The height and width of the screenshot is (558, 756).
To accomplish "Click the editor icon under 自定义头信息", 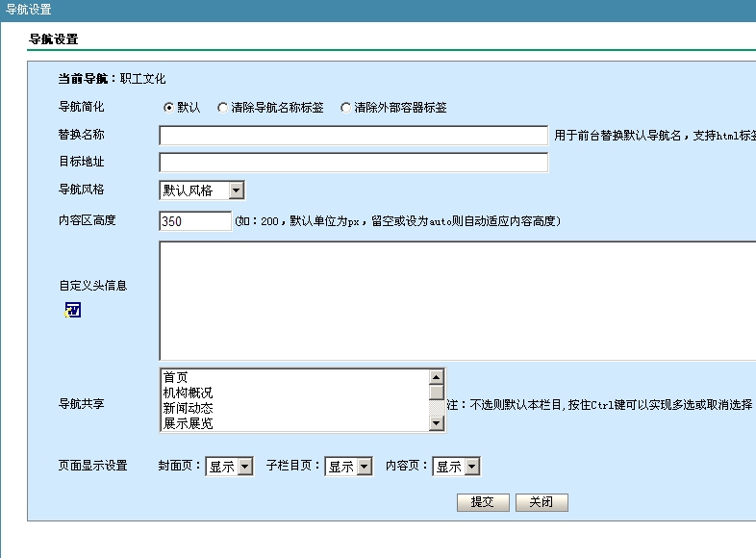I will point(73,310).
